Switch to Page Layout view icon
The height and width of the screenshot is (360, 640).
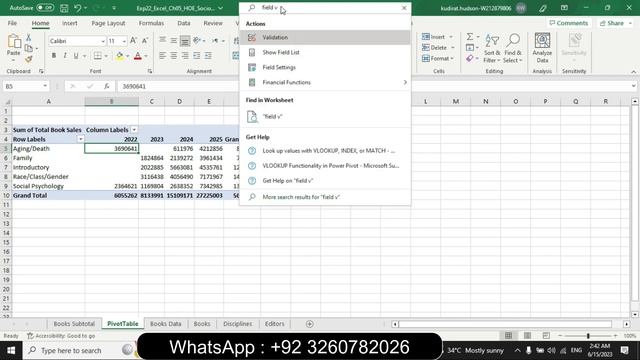click(x=527, y=336)
